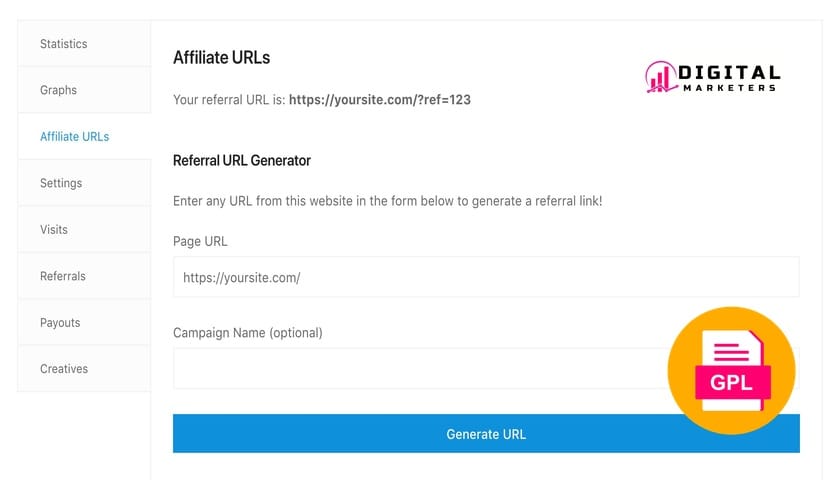Click the Referral URL Generator heading

pyautogui.click(x=242, y=160)
